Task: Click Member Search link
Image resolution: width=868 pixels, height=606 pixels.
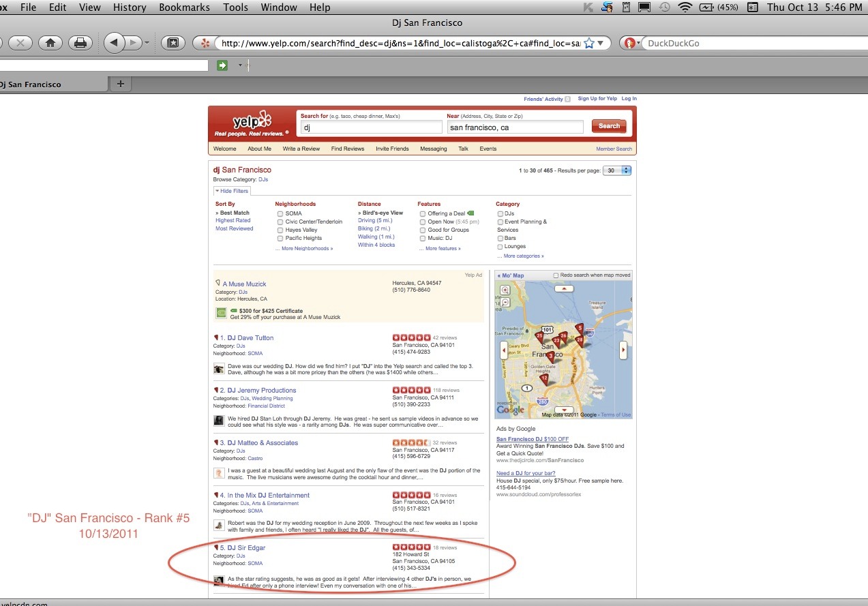Action: click(x=614, y=149)
